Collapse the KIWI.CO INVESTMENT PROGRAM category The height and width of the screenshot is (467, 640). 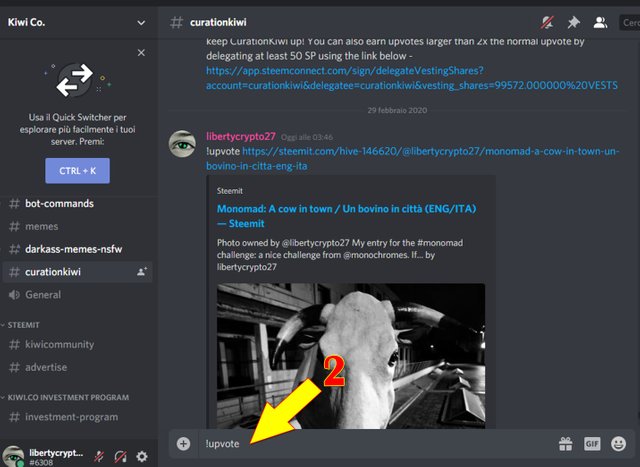click(65, 397)
